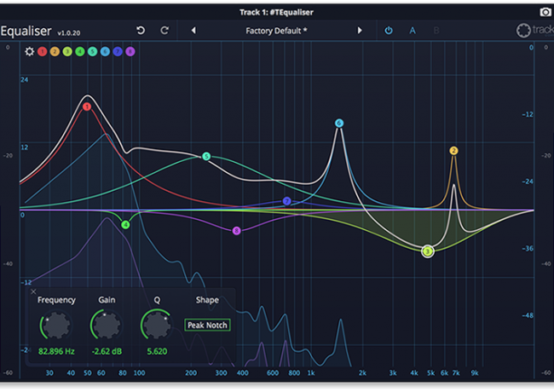The height and width of the screenshot is (392, 554).
Task: Click the -2.62 dB gain value
Action: point(107,351)
